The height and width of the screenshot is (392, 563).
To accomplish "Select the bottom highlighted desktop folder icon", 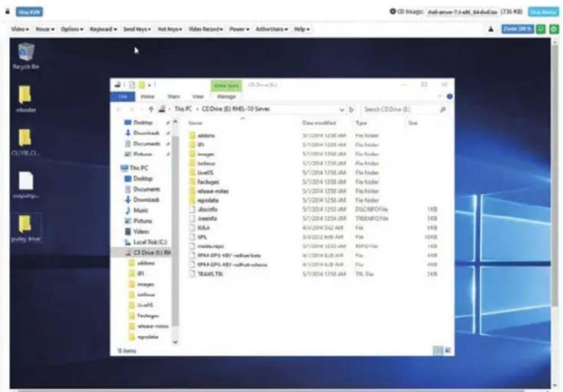I will tap(26, 228).
